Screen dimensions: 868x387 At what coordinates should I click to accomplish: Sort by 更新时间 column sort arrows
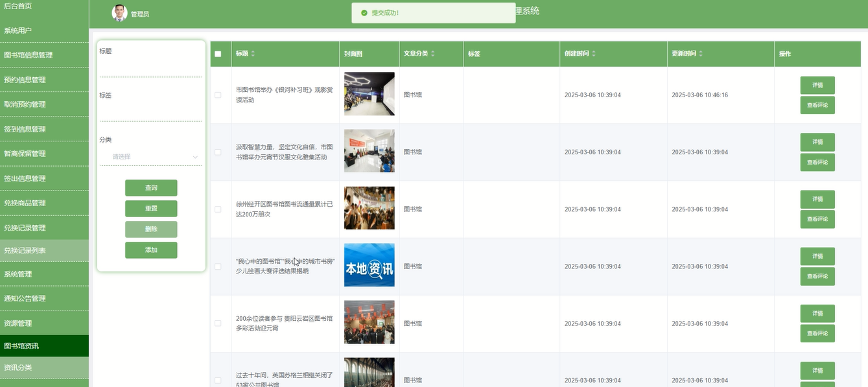point(701,54)
